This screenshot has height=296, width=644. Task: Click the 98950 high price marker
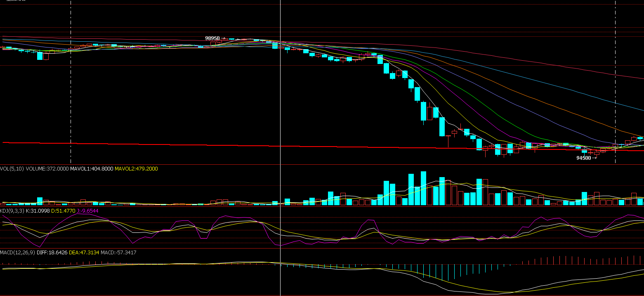[212, 38]
